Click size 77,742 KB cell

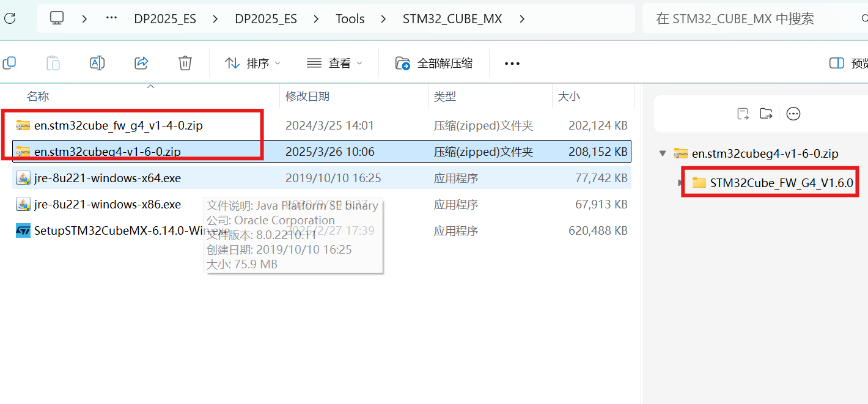[x=601, y=178]
